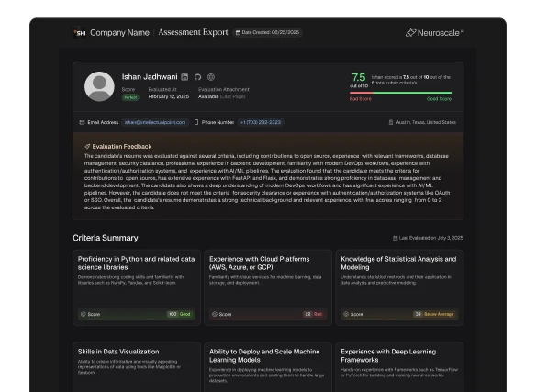The height and width of the screenshot is (392, 536).
Task: Click the score icon in the Statistical Analysis card
Action: pyautogui.click(x=346, y=314)
